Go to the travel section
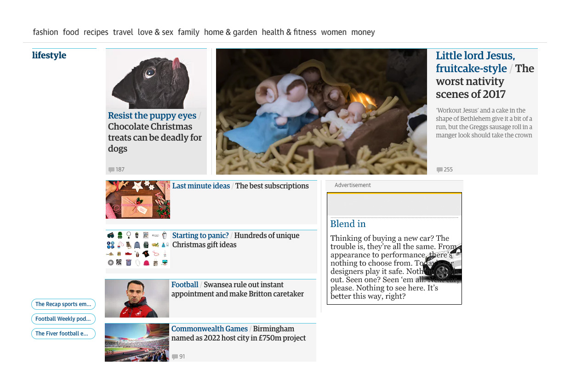Viewport: 570px width, 392px height. click(x=123, y=32)
